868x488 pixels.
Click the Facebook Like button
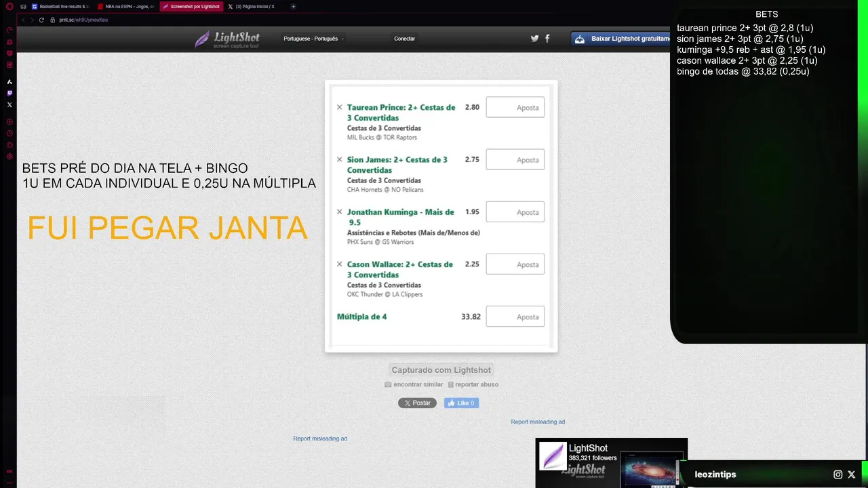point(461,403)
